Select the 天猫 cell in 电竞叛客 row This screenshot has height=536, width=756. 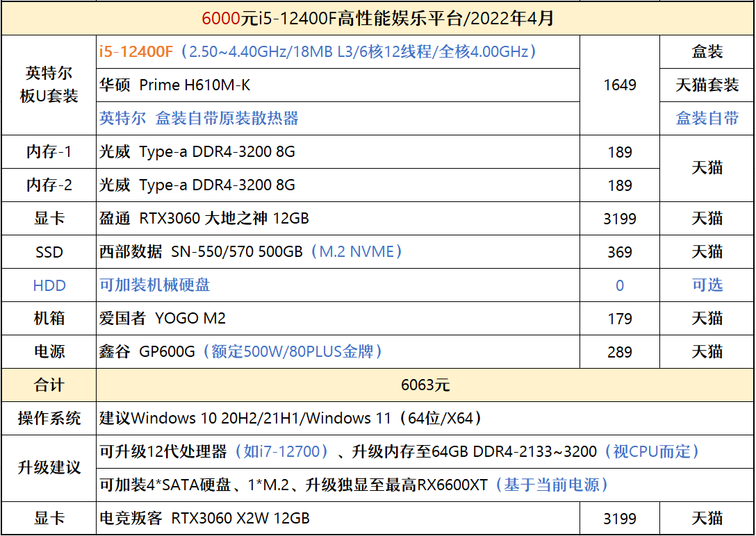pos(707,518)
